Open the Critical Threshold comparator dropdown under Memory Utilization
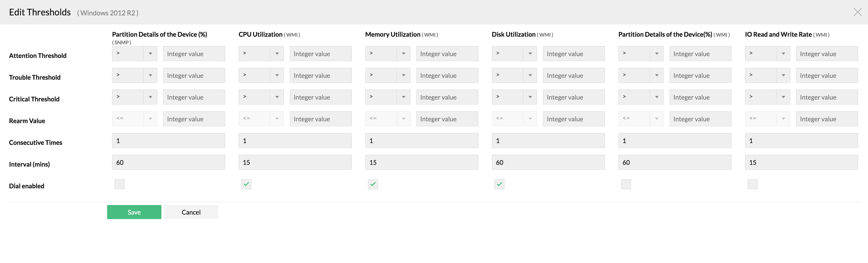Screen dimensions: 868x263 coord(404,97)
